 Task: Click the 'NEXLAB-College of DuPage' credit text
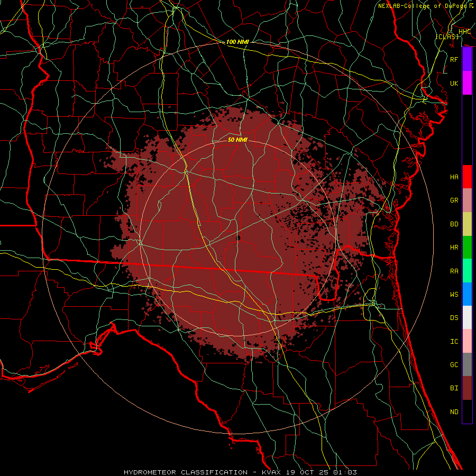pos(423,6)
